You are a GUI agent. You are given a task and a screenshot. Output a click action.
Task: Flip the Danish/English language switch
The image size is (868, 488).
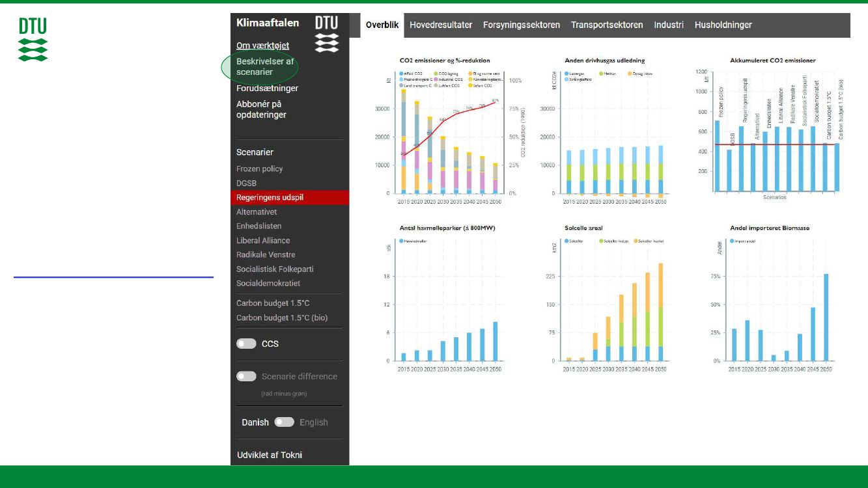point(284,422)
